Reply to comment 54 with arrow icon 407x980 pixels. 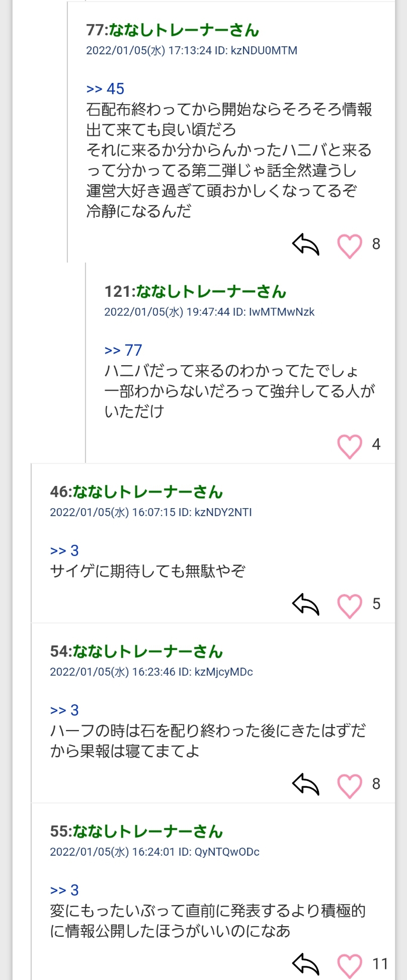(306, 784)
